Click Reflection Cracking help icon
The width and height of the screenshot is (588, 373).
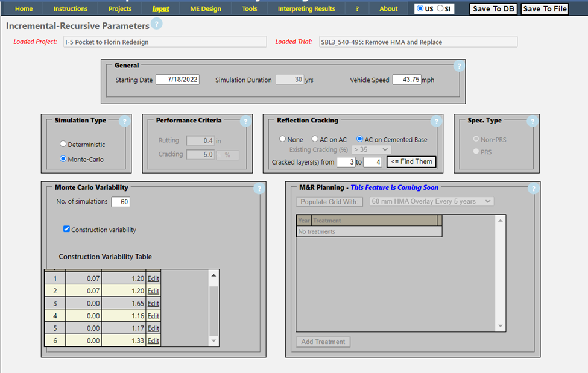(x=437, y=121)
